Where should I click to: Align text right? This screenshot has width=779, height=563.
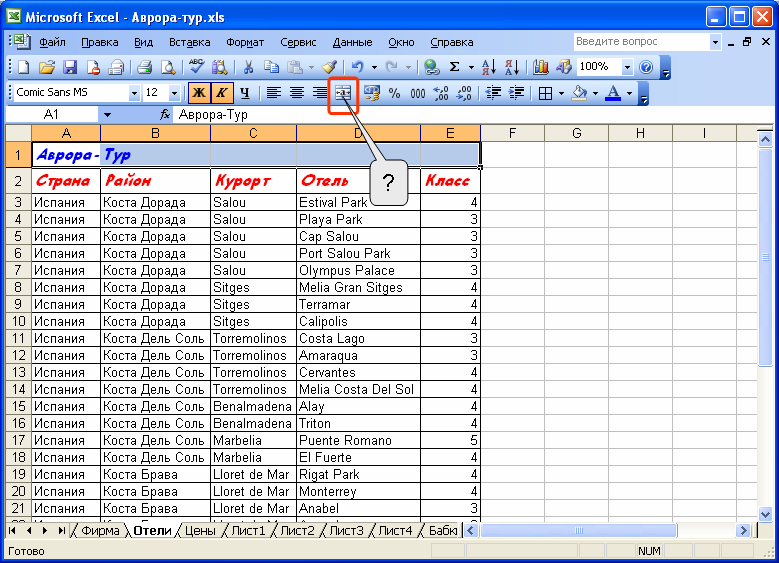click(320, 93)
